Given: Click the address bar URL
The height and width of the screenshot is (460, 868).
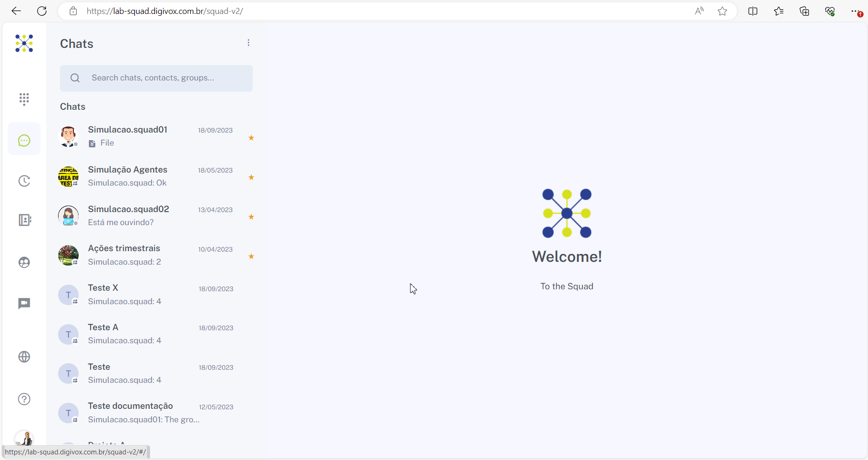Looking at the screenshot, I should 165,11.
